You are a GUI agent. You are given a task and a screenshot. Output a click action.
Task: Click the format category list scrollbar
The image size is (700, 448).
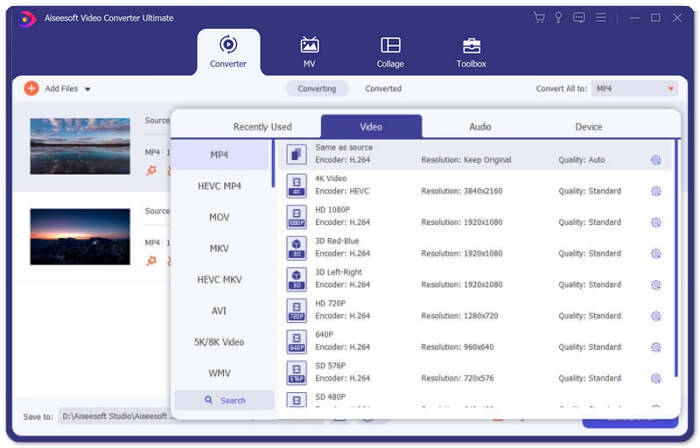pos(273,163)
